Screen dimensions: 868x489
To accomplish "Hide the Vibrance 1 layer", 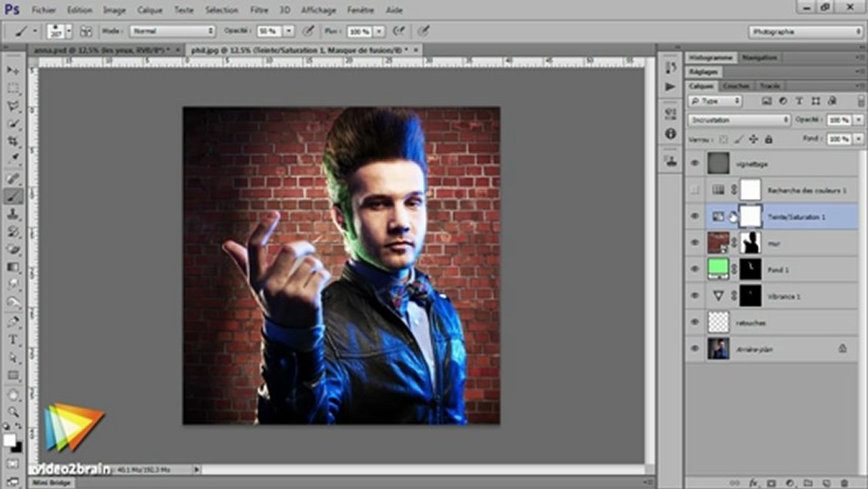I will pyautogui.click(x=694, y=295).
